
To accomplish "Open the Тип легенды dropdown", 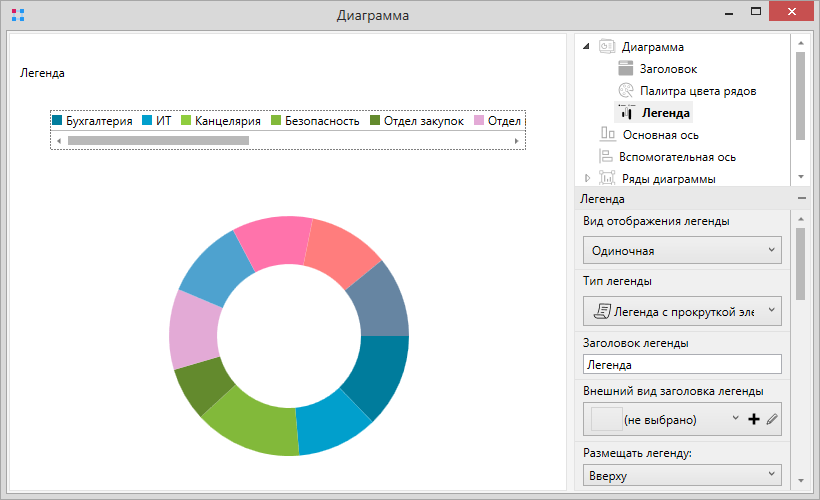I will [682, 311].
